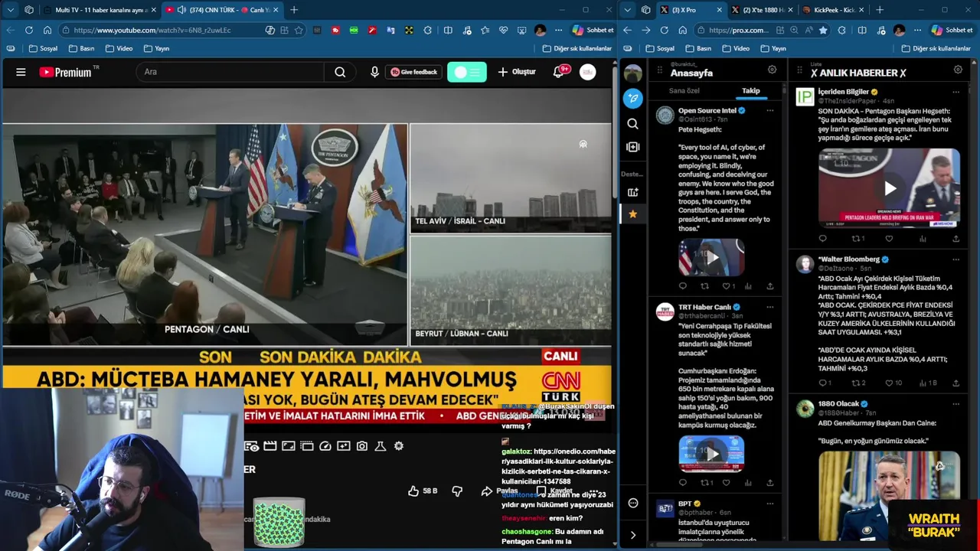Open tab search dropdown in X Pro window
Viewport: 980px width, 551px height.
[x=628, y=10]
